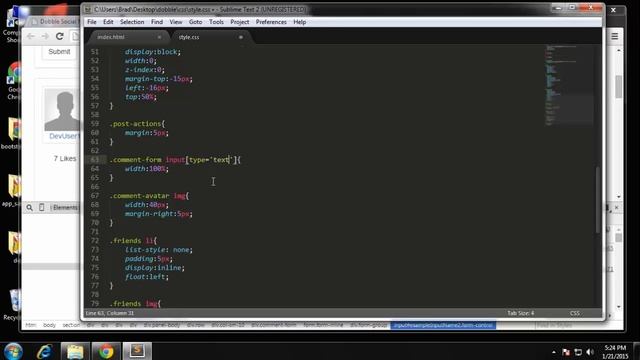Open the bootstrap folder desktop icon
This screenshot has width=640, height=360.
click(12, 133)
